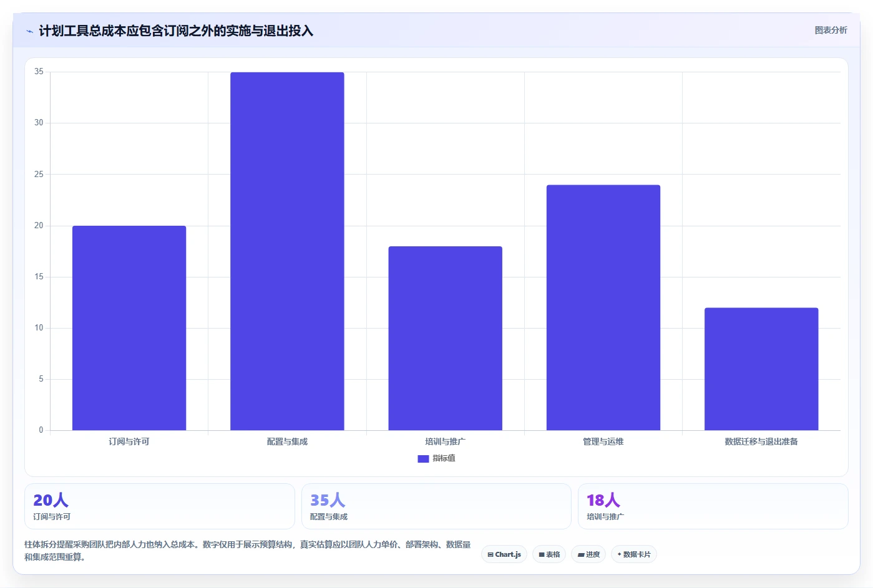Select the 表格 tag chip

pyautogui.click(x=549, y=554)
